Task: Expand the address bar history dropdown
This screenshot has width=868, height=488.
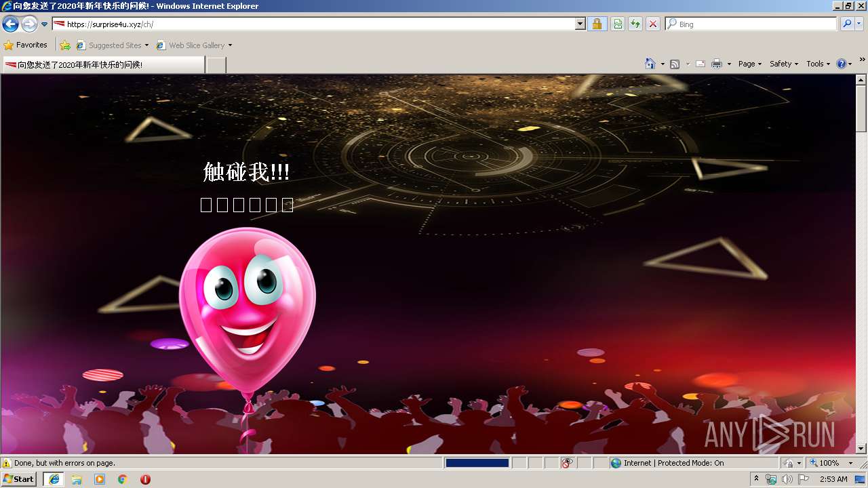Action: (580, 24)
